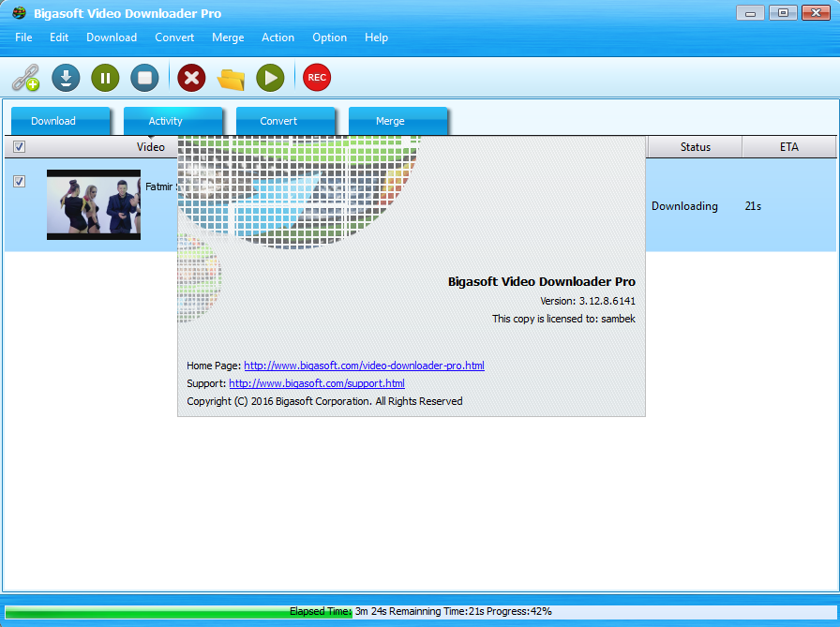Click the ETA column header

pyautogui.click(x=789, y=147)
